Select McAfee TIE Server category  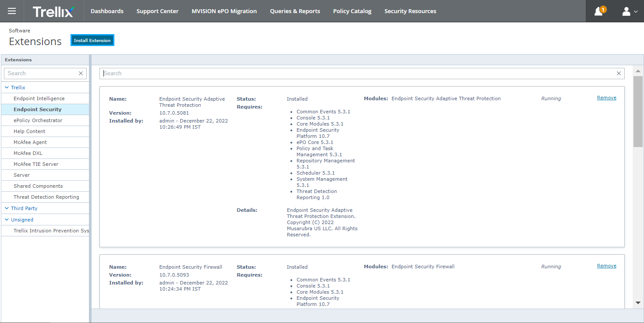tap(45, 164)
